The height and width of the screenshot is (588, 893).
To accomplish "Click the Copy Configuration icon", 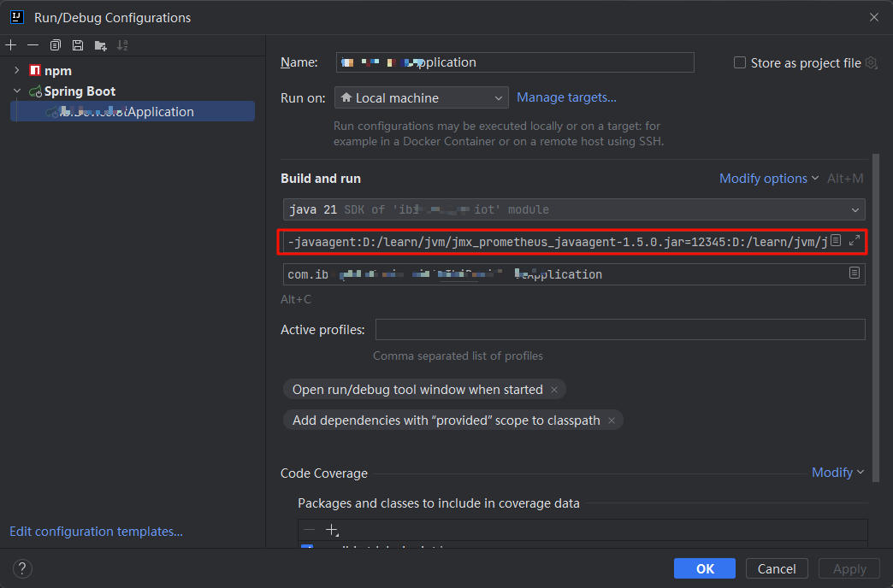I will [56, 44].
